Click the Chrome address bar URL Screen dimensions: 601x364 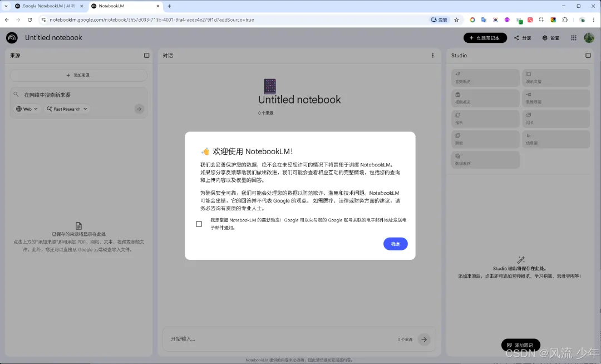tap(152, 20)
